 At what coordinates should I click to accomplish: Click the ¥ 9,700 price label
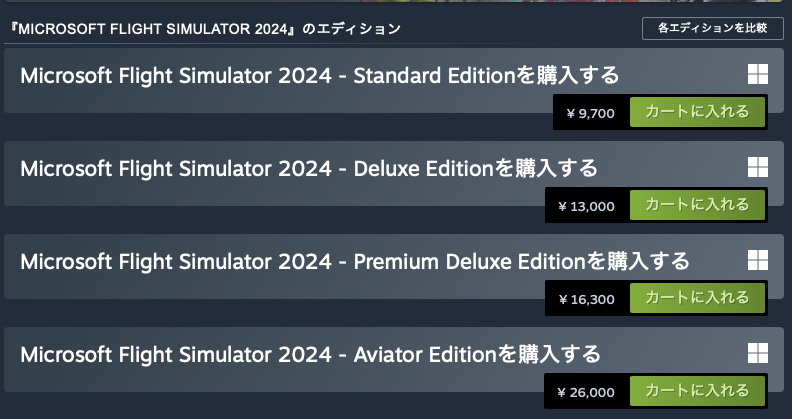[590, 113]
